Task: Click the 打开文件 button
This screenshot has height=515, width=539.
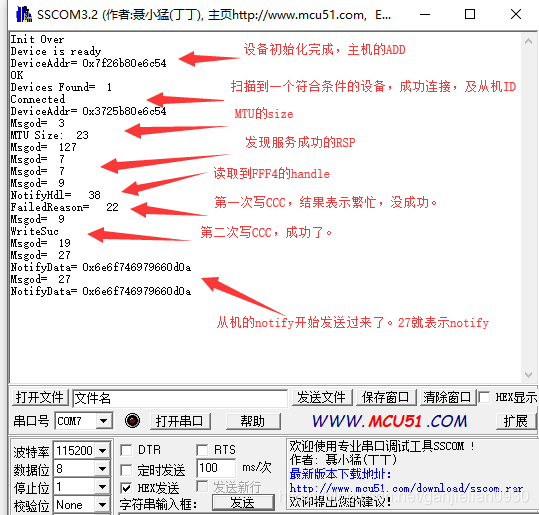Action: (x=40, y=398)
